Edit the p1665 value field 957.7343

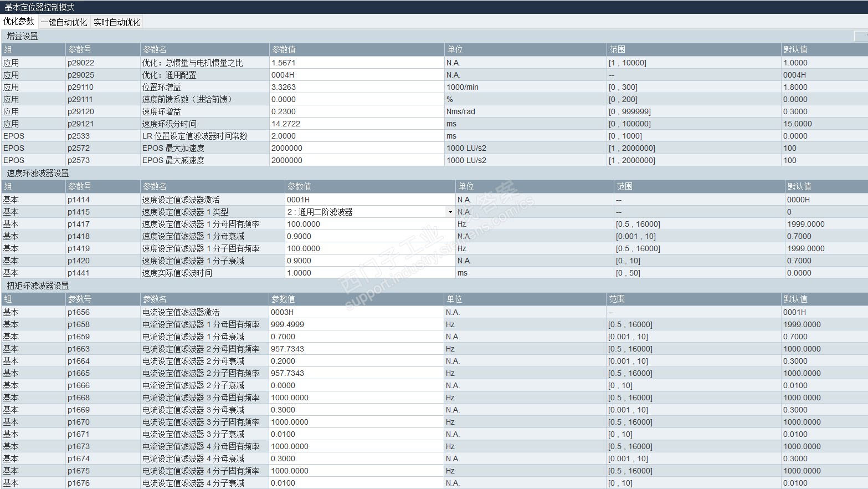pos(356,373)
